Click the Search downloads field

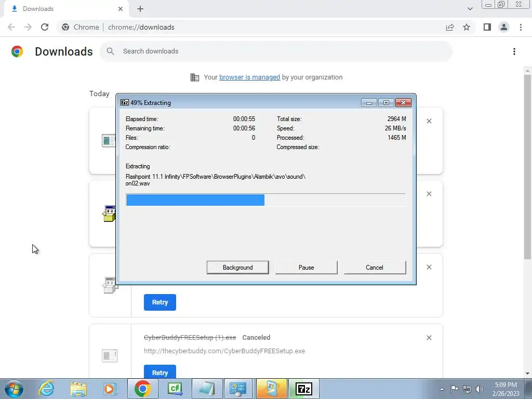(x=276, y=51)
